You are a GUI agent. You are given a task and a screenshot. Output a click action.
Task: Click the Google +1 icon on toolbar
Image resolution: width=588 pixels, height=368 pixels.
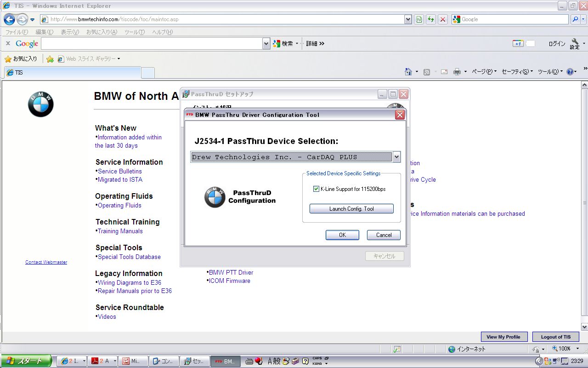point(518,43)
